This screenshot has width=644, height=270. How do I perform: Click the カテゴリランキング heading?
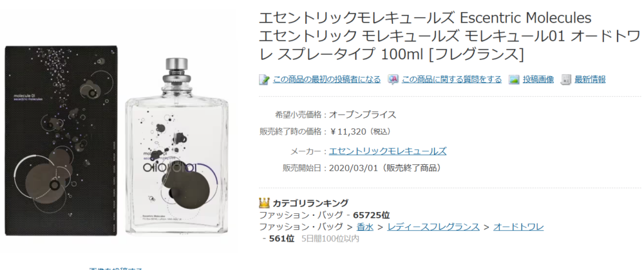pos(311,203)
